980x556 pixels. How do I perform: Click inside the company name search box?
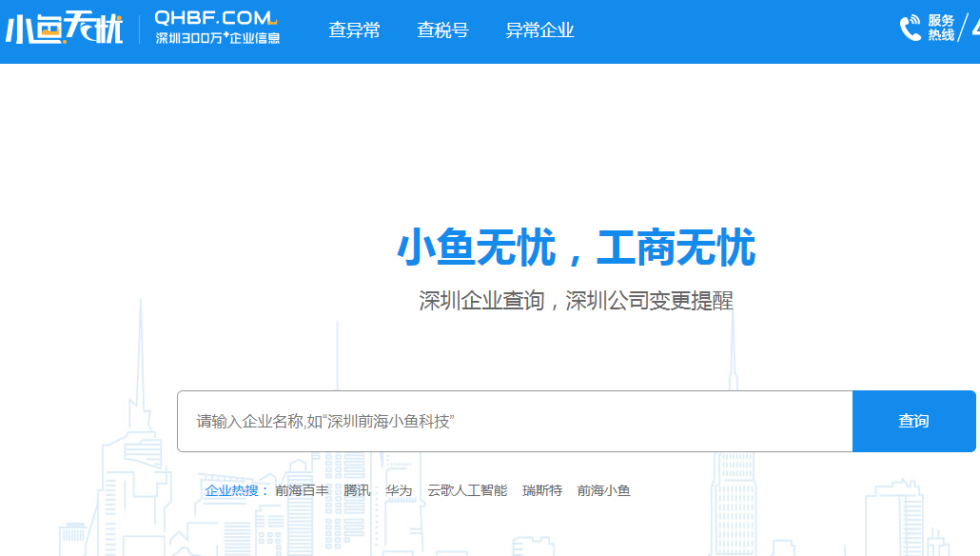tap(514, 420)
